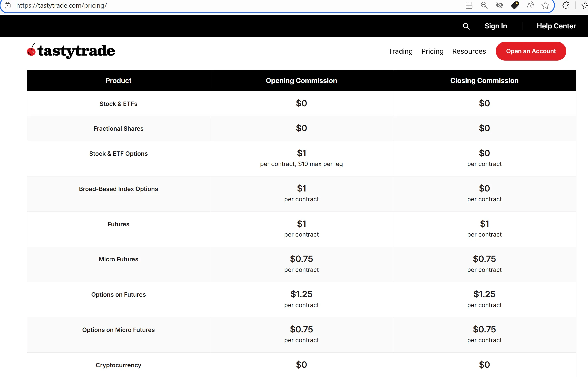Click the Opening Commission column header
The height and width of the screenshot is (377, 588).
coord(301,81)
